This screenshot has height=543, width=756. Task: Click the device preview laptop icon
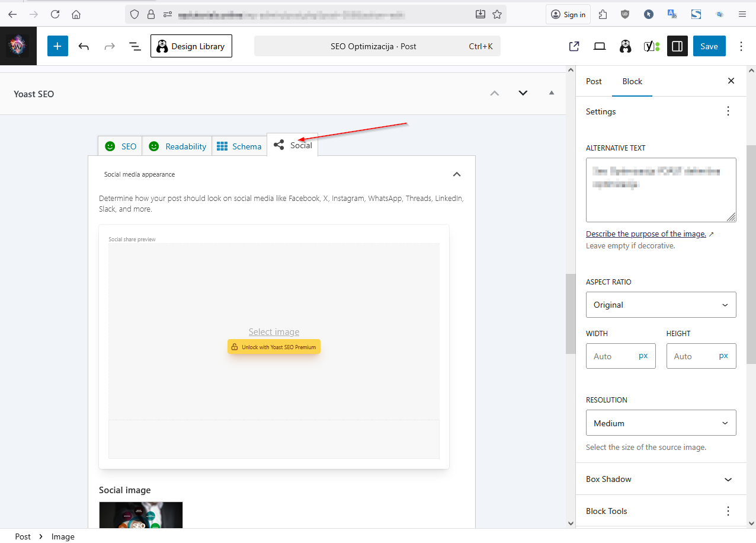click(600, 46)
